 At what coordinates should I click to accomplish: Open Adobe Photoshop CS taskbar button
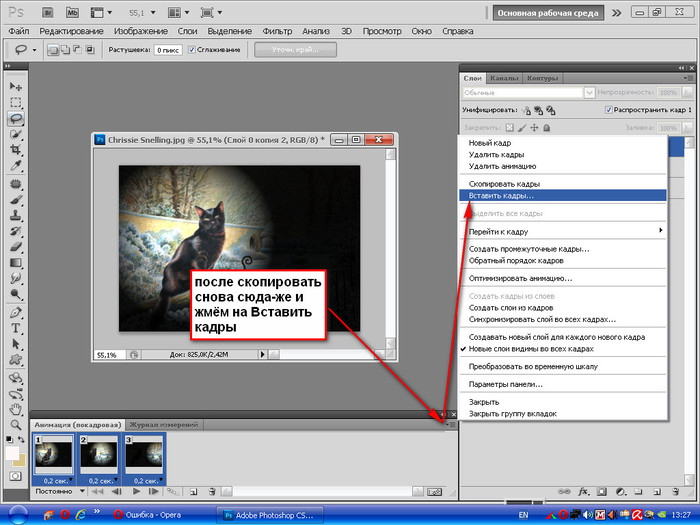(270, 515)
